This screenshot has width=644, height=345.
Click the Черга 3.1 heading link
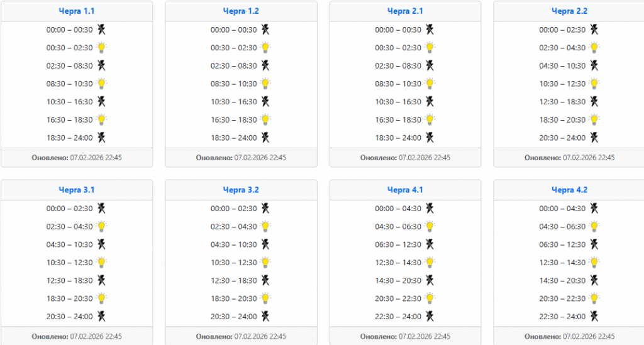click(76, 190)
